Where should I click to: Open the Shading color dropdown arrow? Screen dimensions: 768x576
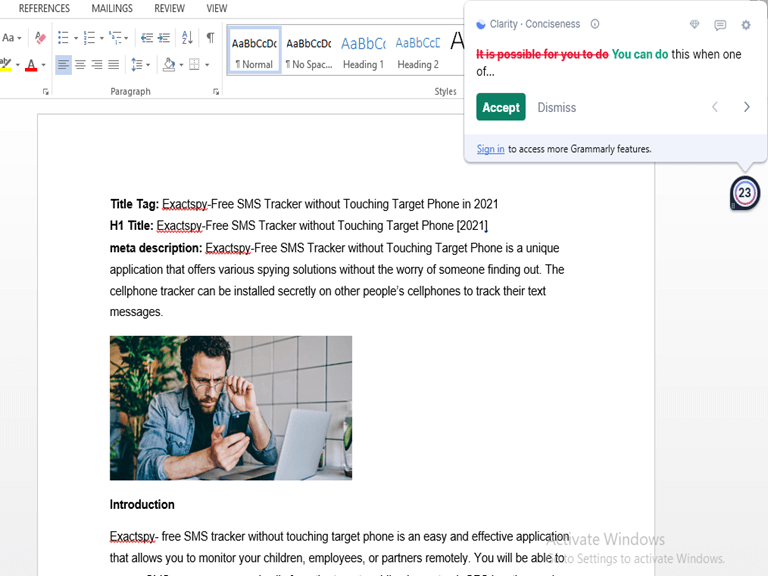181,65
